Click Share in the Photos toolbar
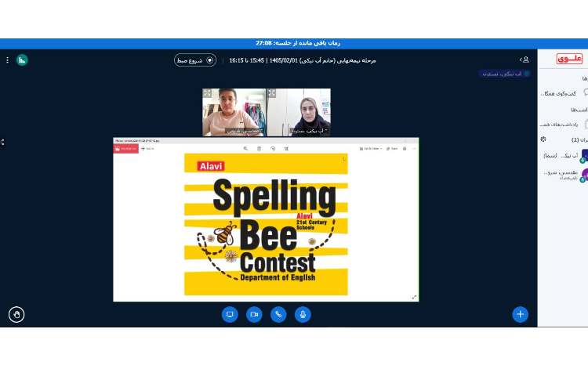Screen dimensions: 588x376 [392, 149]
